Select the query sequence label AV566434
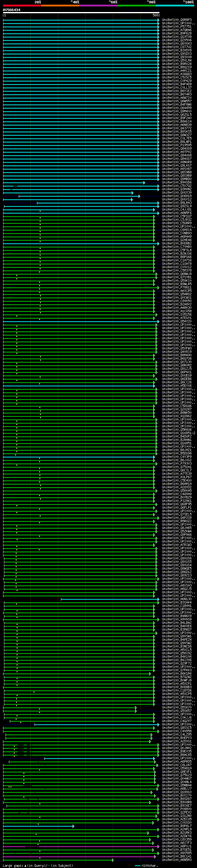 pyautogui.click(x=11, y=10)
